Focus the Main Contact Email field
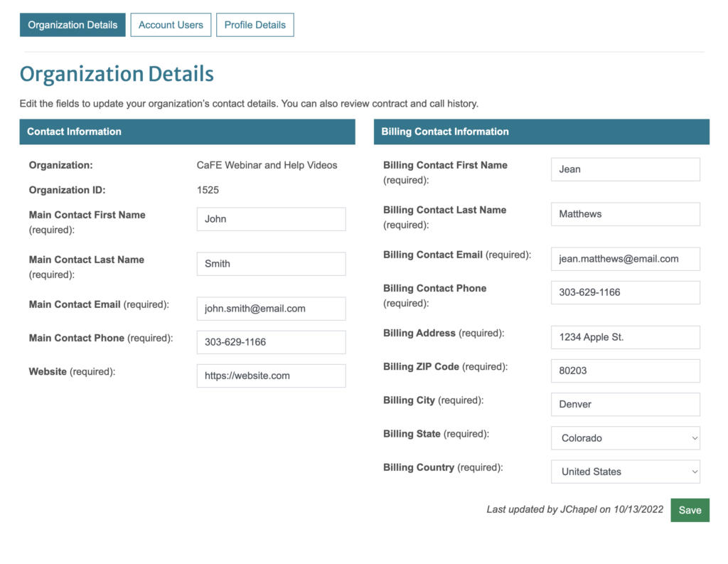Image resolution: width=728 pixels, height=564 pixels. coord(271,309)
